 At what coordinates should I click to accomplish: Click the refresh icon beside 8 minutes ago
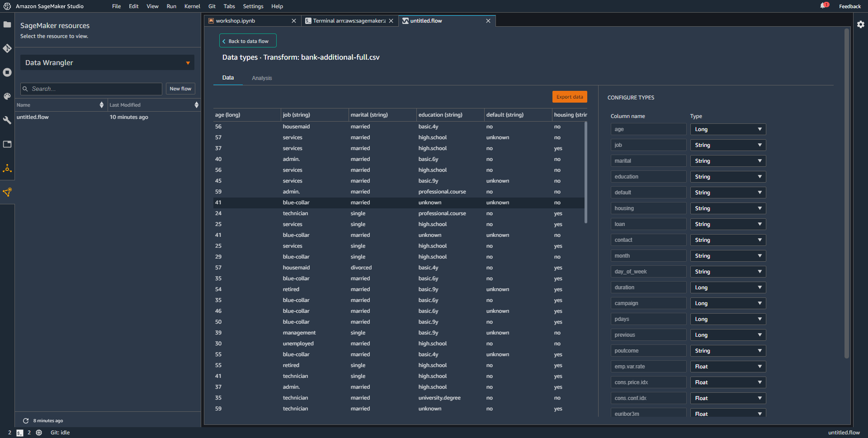coord(26,421)
